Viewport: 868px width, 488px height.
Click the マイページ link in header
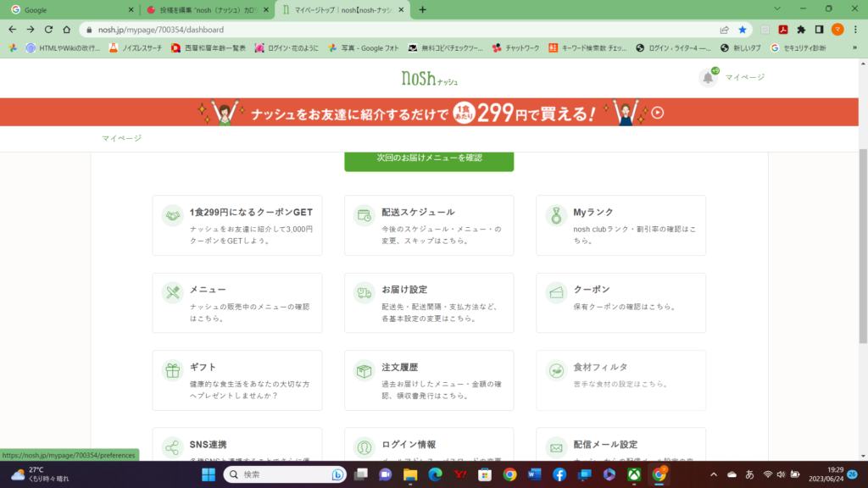[x=744, y=77]
